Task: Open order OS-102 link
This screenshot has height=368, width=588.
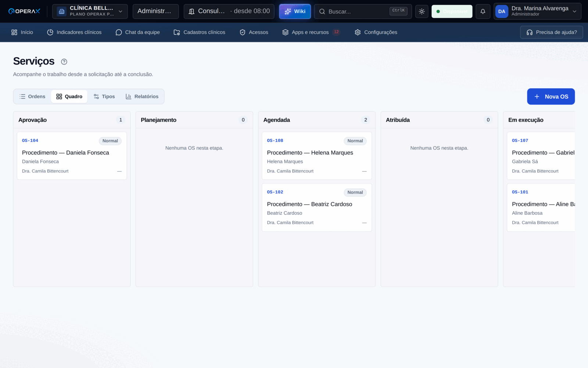Action: tap(275, 192)
